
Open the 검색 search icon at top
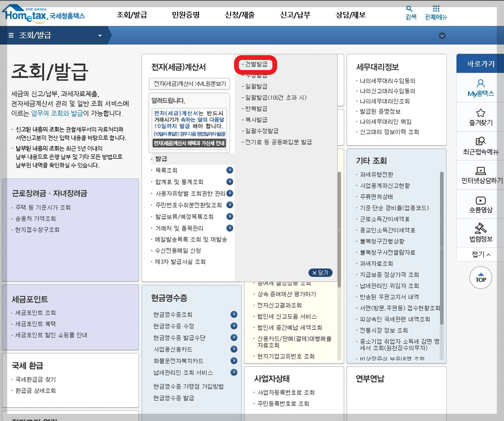pyautogui.click(x=410, y=11)
